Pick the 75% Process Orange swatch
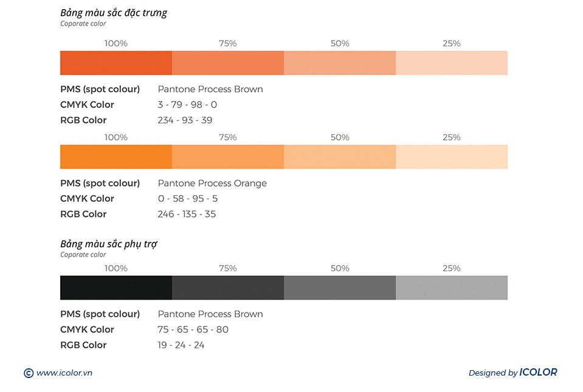The height and width of the screenshot is (392, 583). tap(228, 157)
